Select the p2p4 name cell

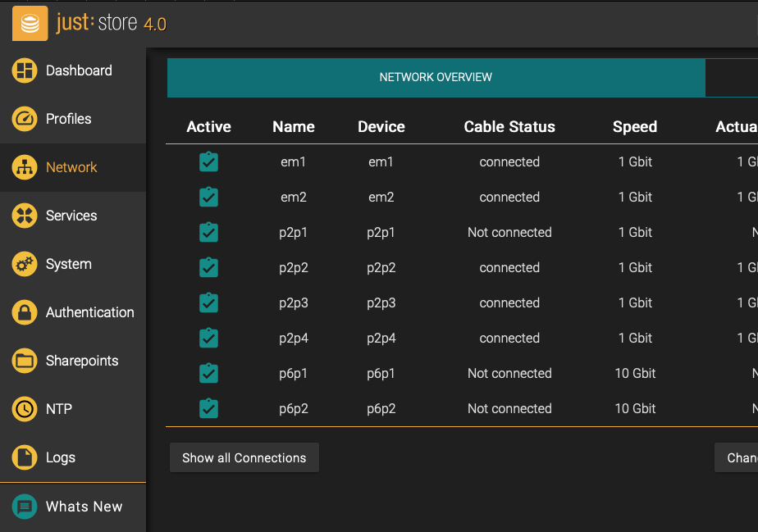tap(294, 339)
